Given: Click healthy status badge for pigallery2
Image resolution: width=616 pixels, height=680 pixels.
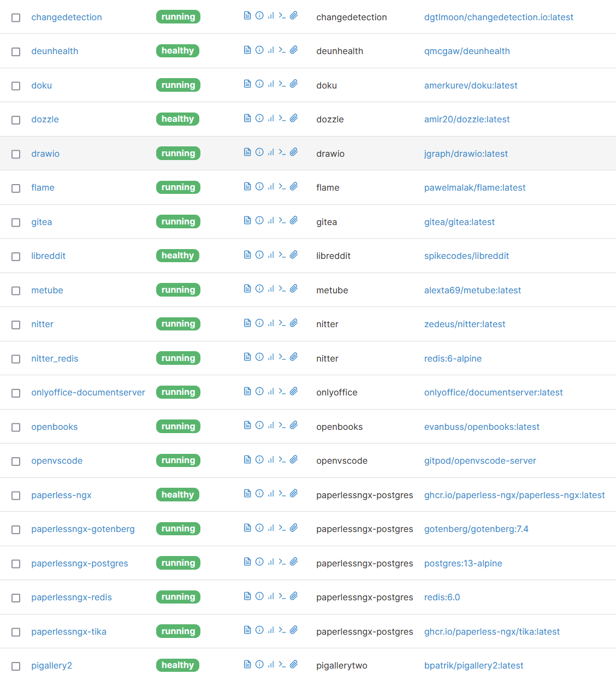Looking at the screenshot, I should 177,665.
